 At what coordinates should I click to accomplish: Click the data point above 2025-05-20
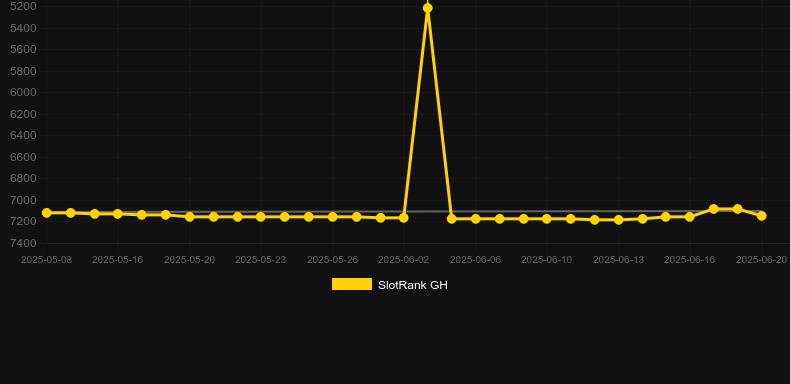[x=190, y=217]
